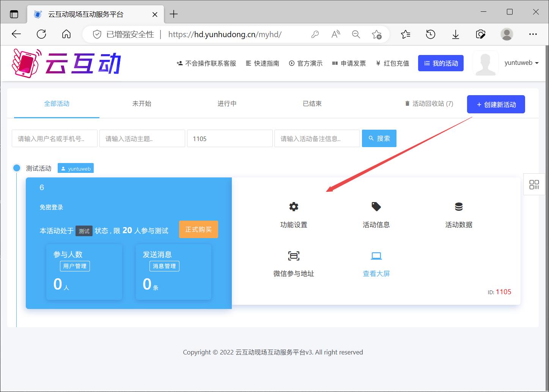Click 正式购买 button
This screenshot has width=549, height=392.
[x=198, y=229]
